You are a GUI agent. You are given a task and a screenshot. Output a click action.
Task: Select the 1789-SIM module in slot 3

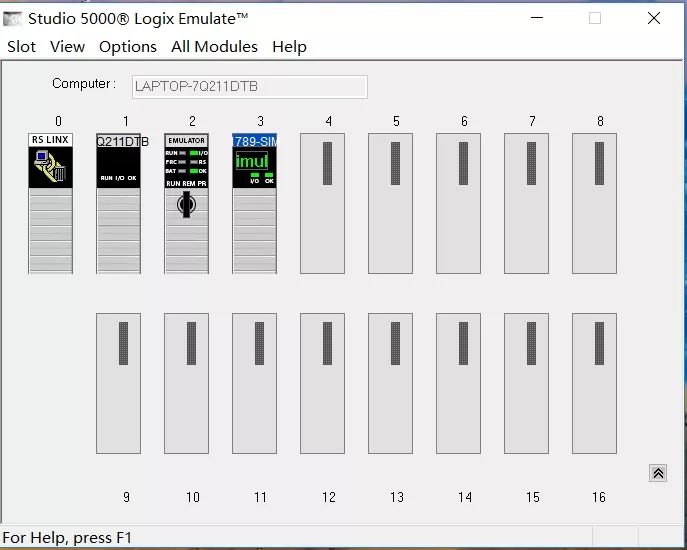click(x=255, y=203)
